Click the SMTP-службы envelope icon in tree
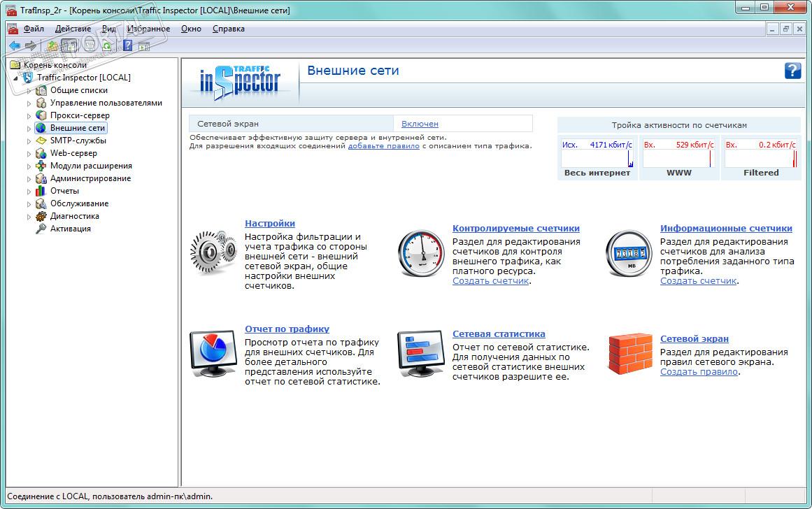Screen dimensions: 812x509 pyautogui.click(x=41, y=141)
